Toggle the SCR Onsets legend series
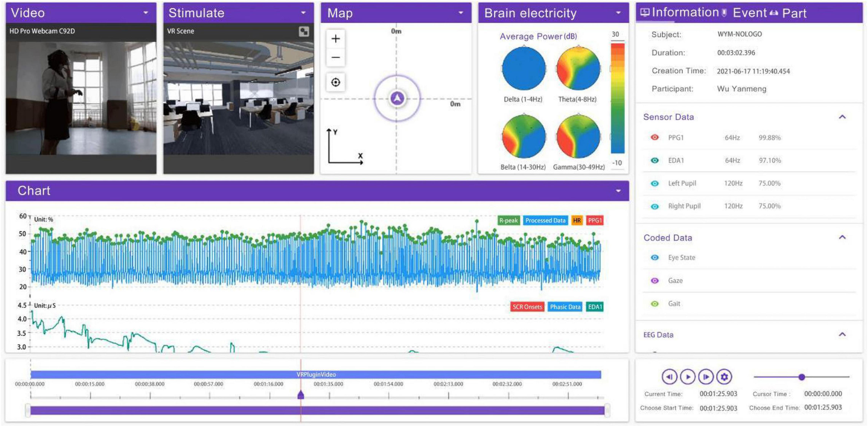This screenshot has width=868, height=427. 527,307
